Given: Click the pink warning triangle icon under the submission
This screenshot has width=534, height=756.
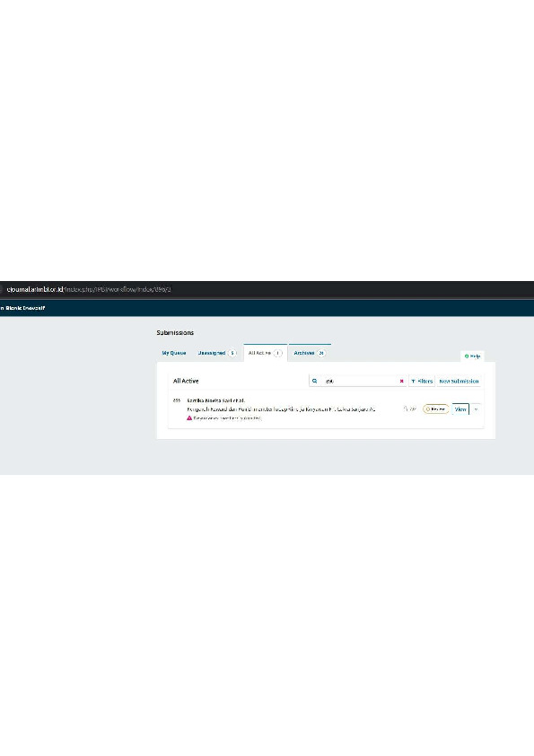Looking at the screenshot, I should (x=189, y=418).
